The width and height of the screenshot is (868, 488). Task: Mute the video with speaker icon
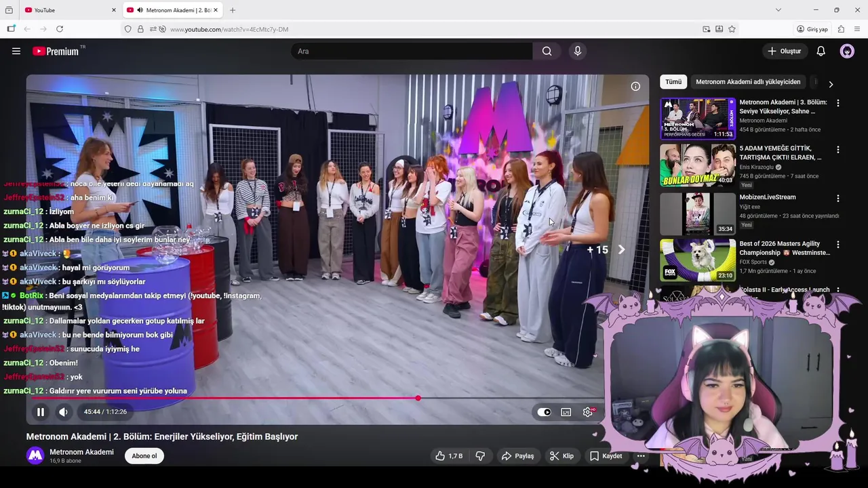63,411
